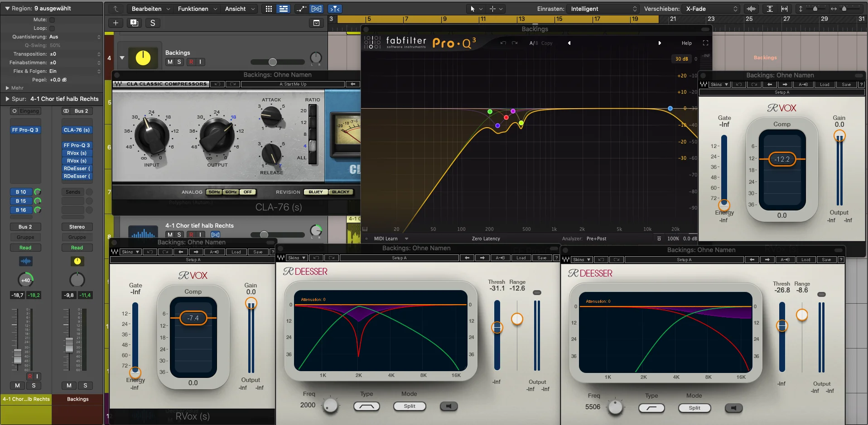Screen dimensions: 868x425
Task: Select the BLUEY revision on CLA-76
Action: pos(316,192)
